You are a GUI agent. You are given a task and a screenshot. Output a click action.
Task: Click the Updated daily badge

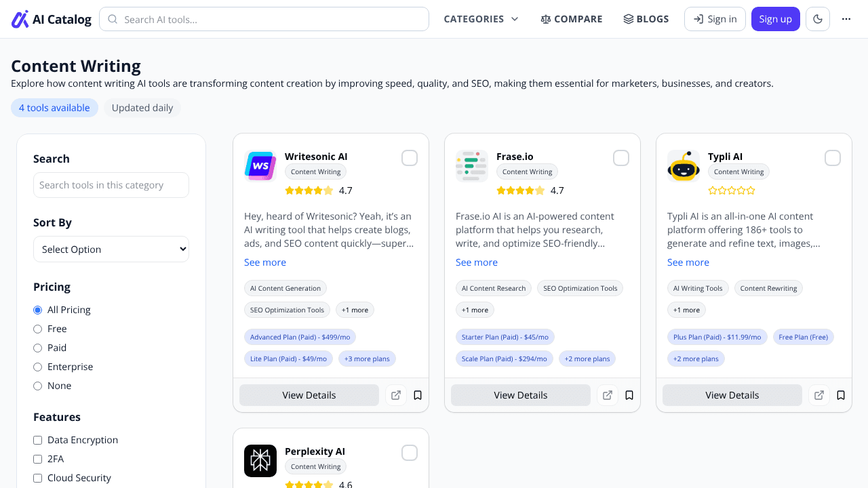click(142, 108)
